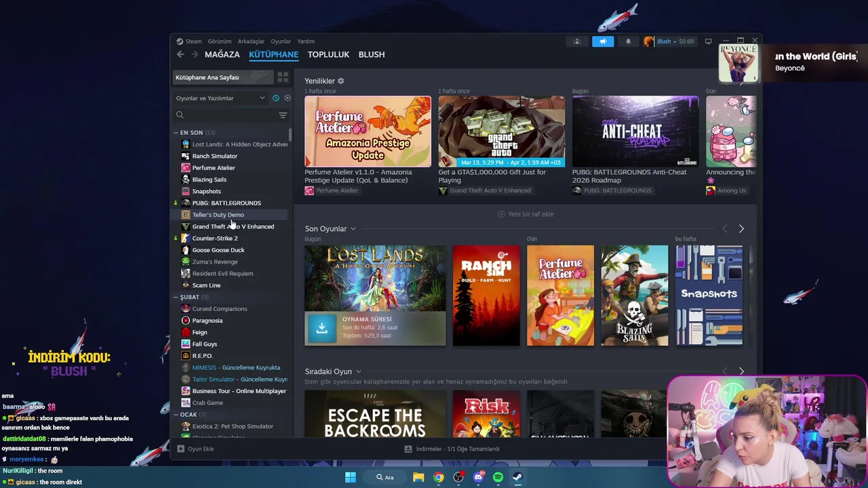Open the İndirmeler downloads status
The height and width of the screenshot is (488, 868).
coord(452,449)
